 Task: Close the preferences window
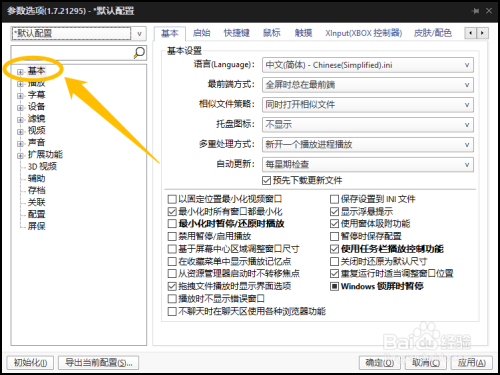tap(489, 11)
